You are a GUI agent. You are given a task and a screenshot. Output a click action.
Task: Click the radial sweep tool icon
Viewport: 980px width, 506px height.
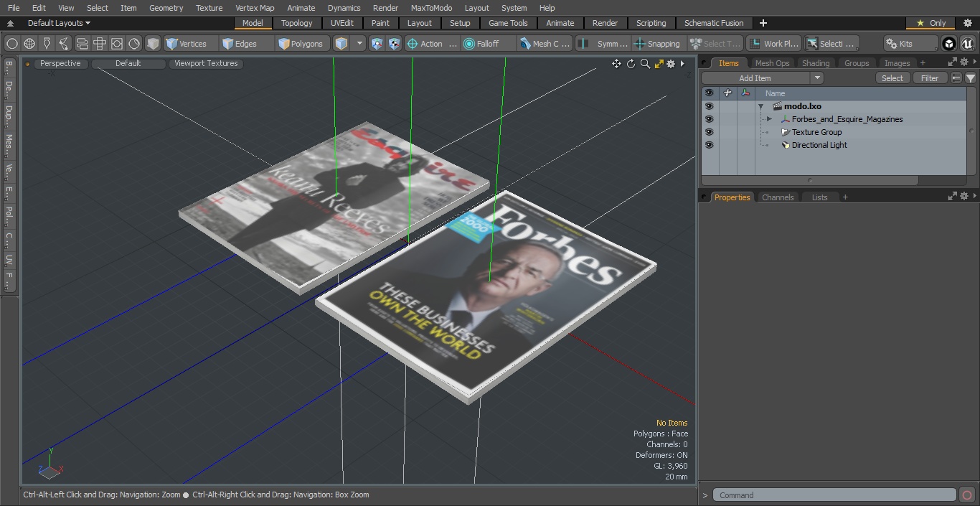point(134,44)
